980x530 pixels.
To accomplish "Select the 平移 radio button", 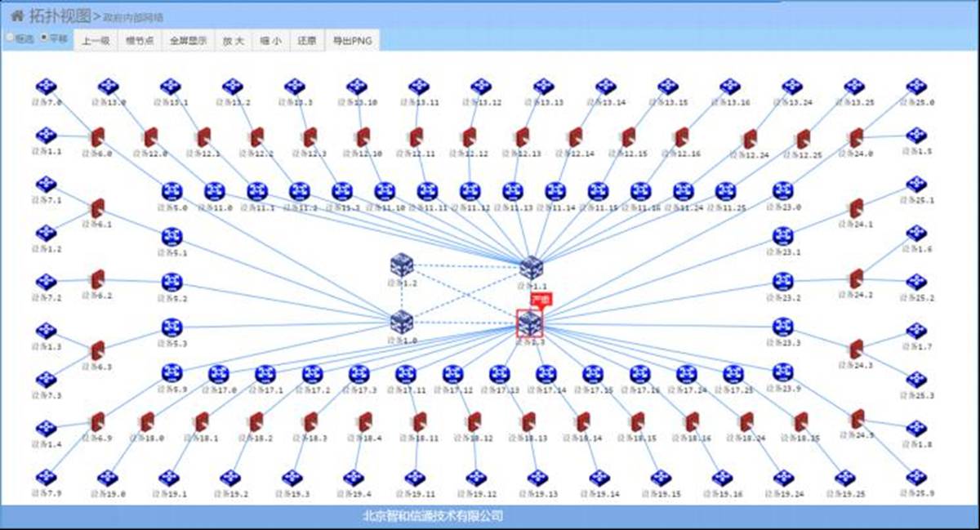I will pos(44,38).
